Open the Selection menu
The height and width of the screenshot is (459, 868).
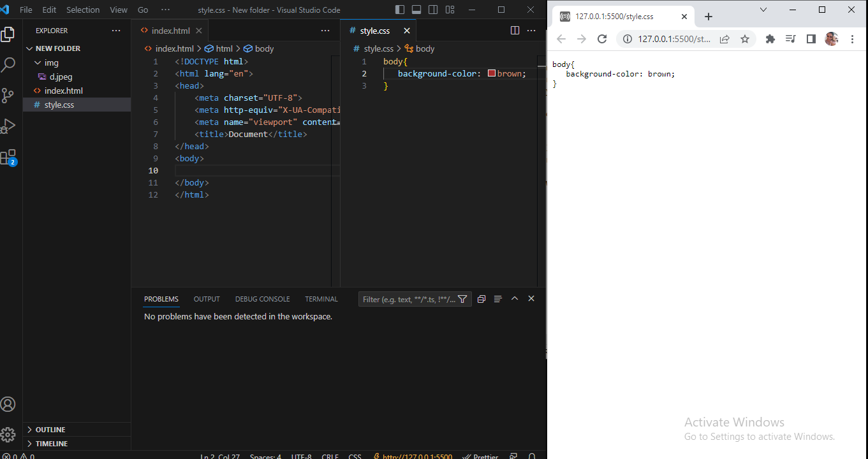pos(83,10)
